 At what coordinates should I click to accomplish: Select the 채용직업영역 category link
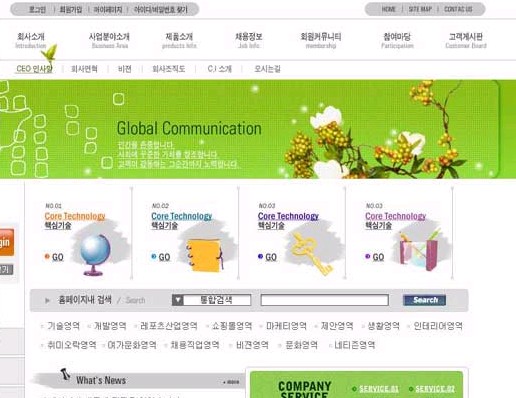pos(195,345)
